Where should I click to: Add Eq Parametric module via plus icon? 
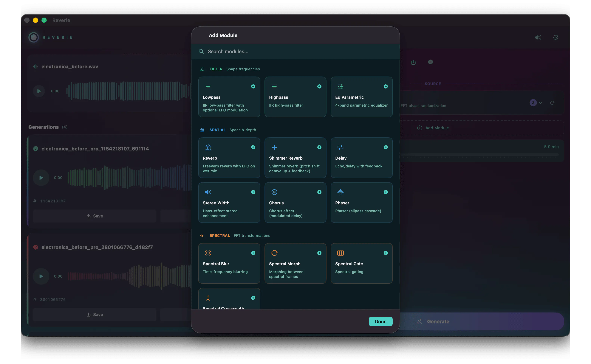[386, 86]
